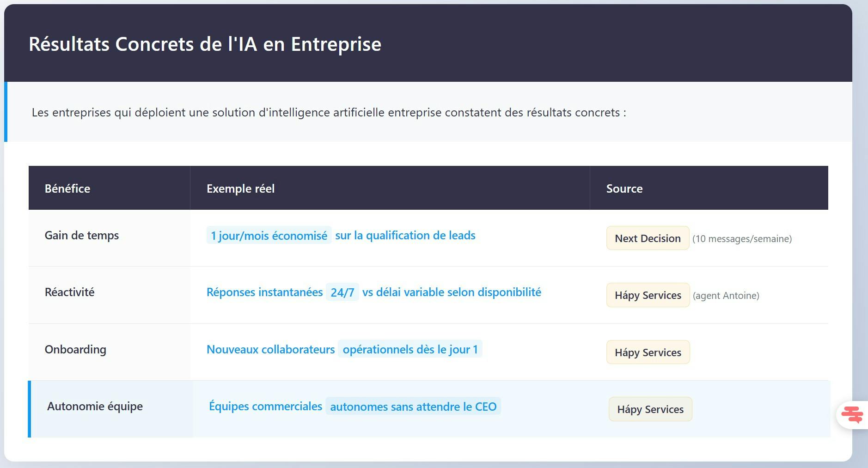The image size is (868, 468).
Task: Open the '1 jour/mois économisé' highlighted link
Action: [269, 236]
